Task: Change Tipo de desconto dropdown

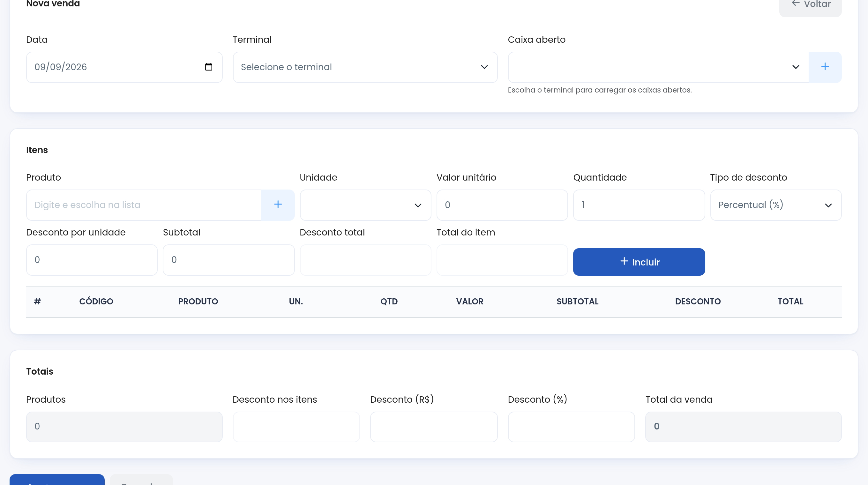Action: (x=776, y=205)
